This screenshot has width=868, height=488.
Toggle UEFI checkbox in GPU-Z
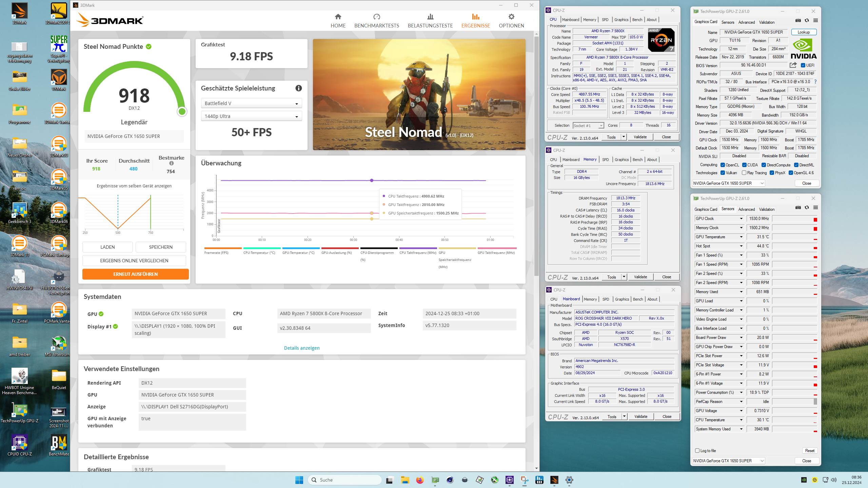pyautogui.click(x=803, y=65)
